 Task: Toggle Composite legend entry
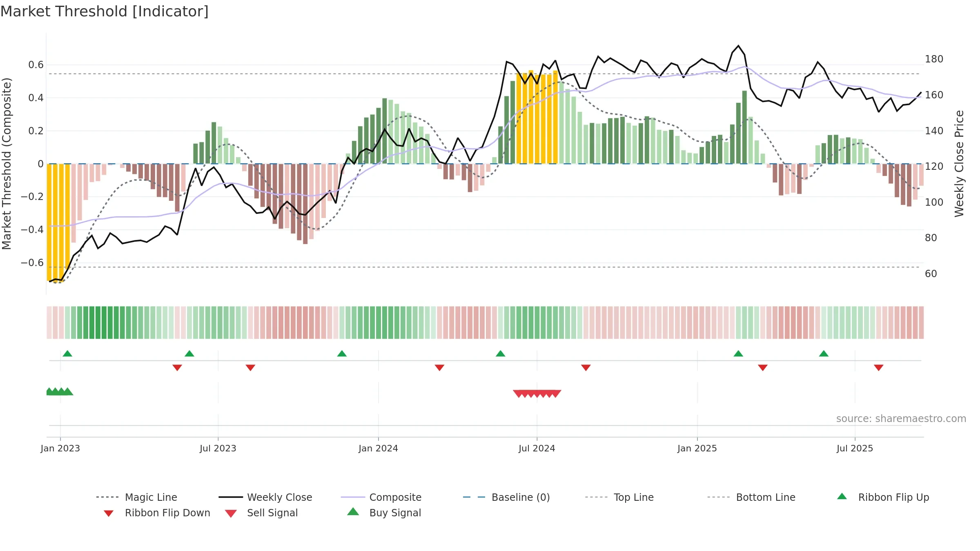tap(381, 497)
